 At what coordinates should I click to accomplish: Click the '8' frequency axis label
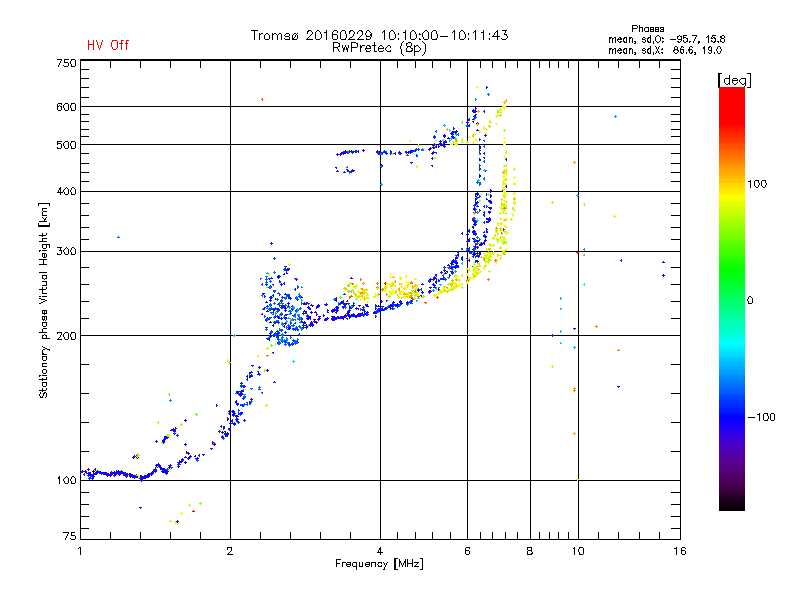click(x=530, y=551)
